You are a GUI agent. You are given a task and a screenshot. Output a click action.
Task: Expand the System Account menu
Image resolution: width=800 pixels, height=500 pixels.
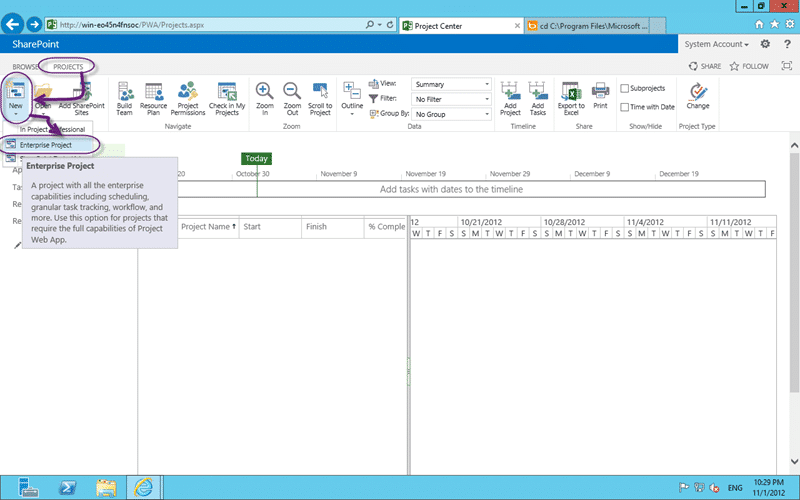click(716, 44)
